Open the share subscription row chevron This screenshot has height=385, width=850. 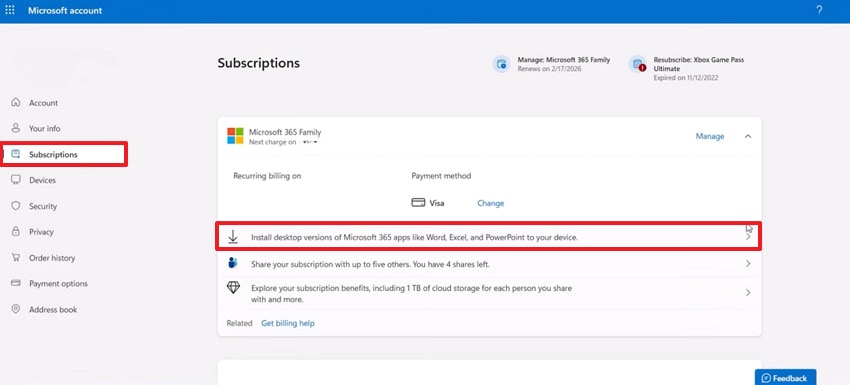(749, 264)
